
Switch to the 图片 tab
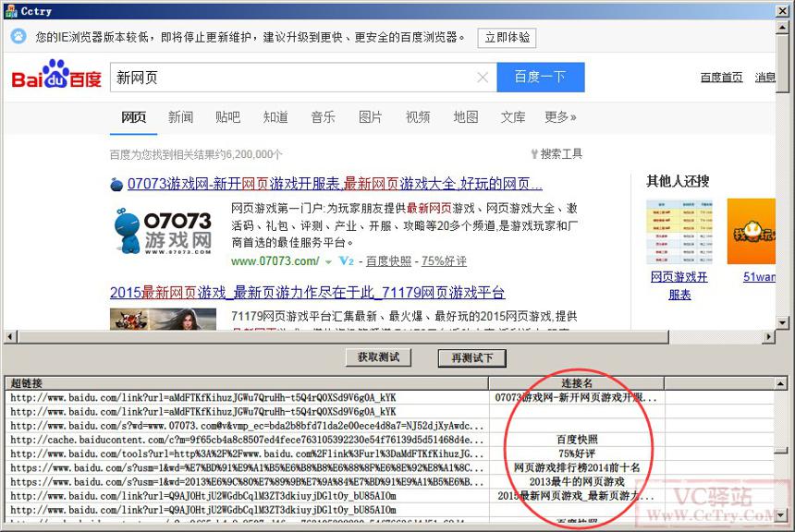370,117
